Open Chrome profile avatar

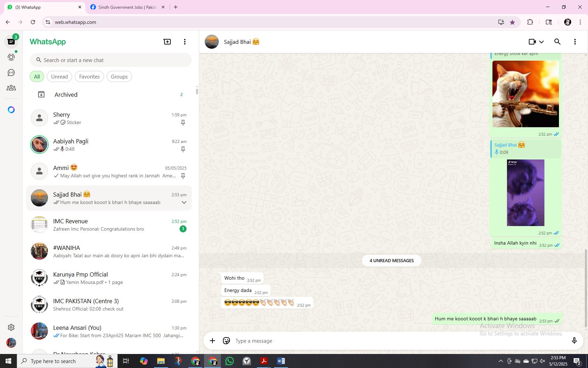point(568,22)
